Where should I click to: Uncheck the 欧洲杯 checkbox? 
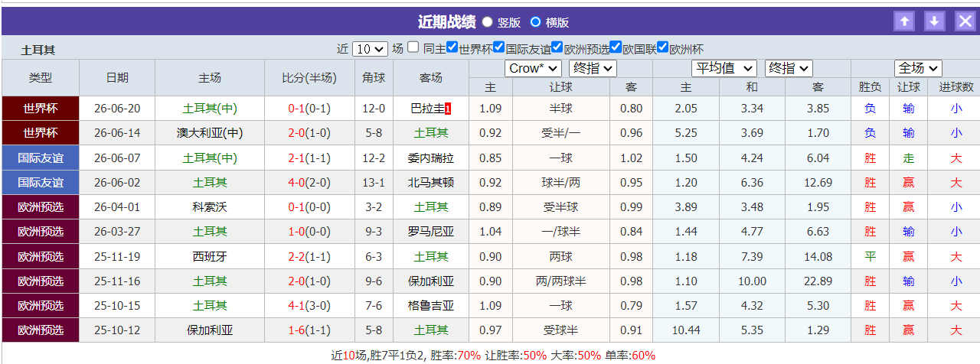[663, 47]
